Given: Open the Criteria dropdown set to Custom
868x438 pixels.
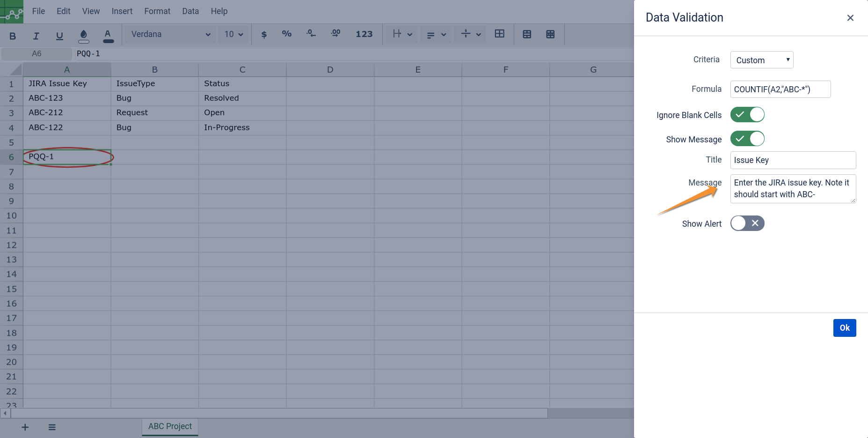Looking at the screenshot, I should click(762, 60).
